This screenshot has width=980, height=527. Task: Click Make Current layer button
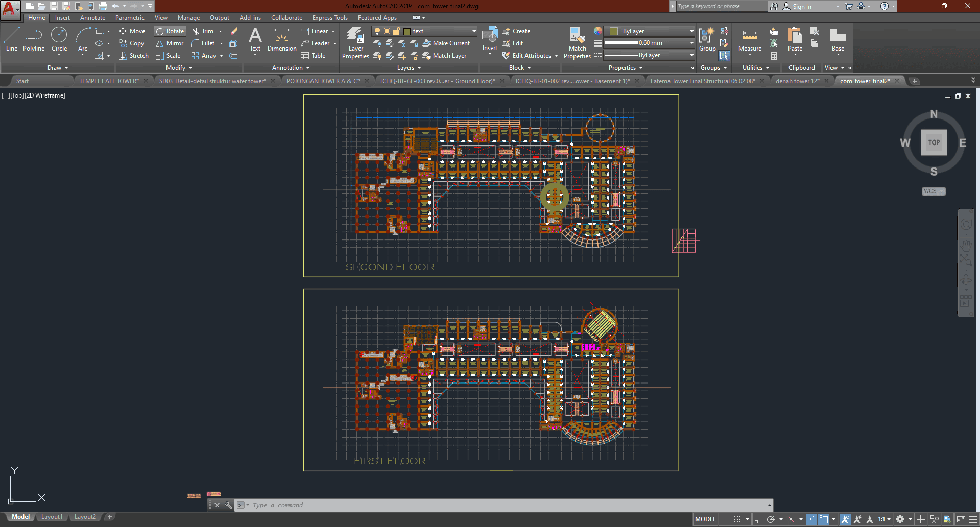pyautogui.click(x=446, y=43)
